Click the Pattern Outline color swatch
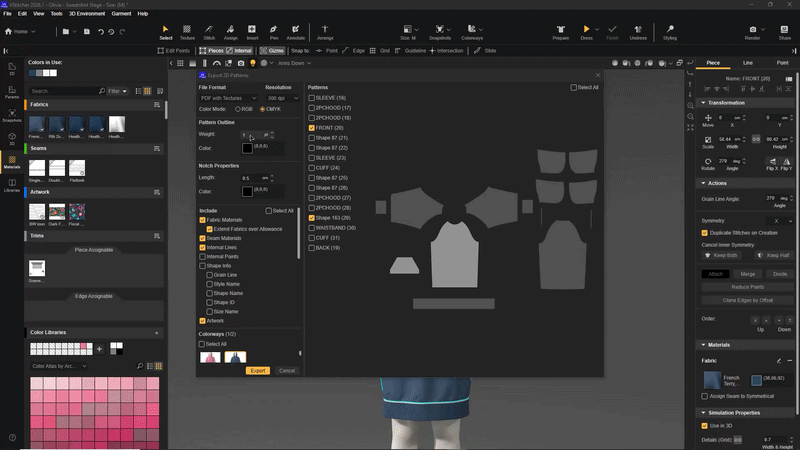This screenshot has width=800, height=450. click(x=247, y=148)
